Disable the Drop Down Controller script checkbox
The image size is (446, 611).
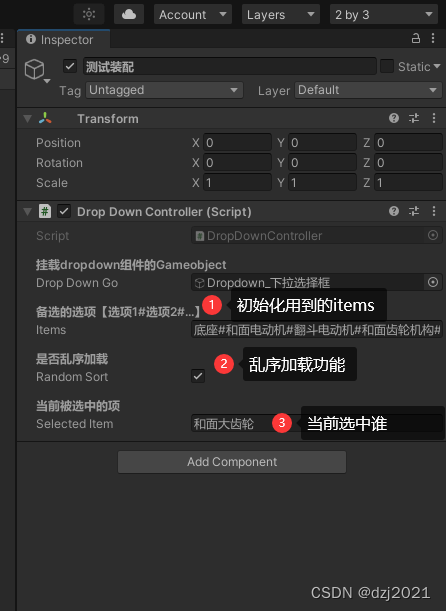[x=64, y=211]
